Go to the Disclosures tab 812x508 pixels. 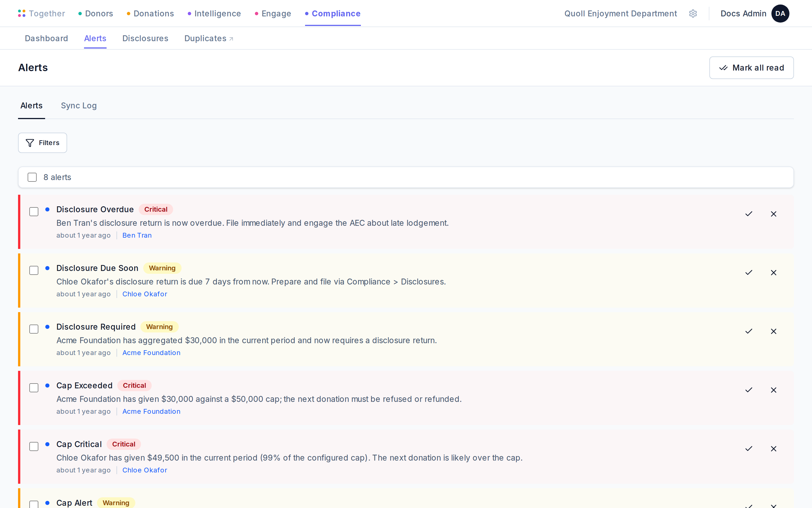[145, 38]
